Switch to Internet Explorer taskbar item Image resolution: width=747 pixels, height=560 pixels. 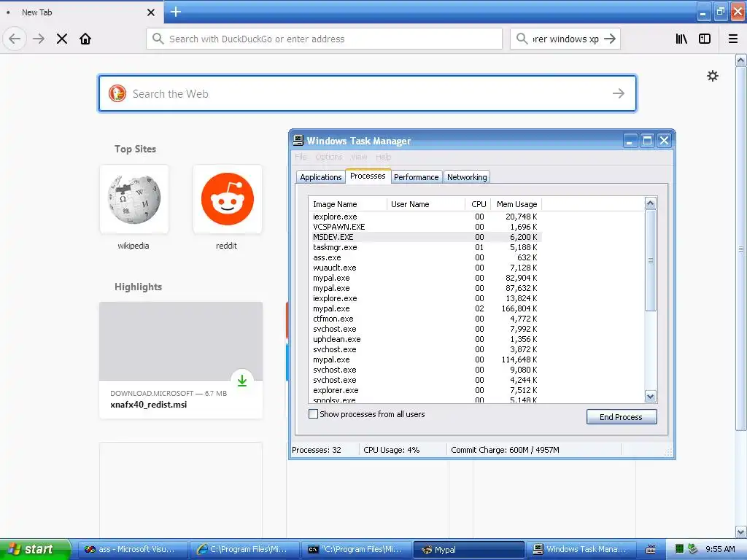[245, 549]
